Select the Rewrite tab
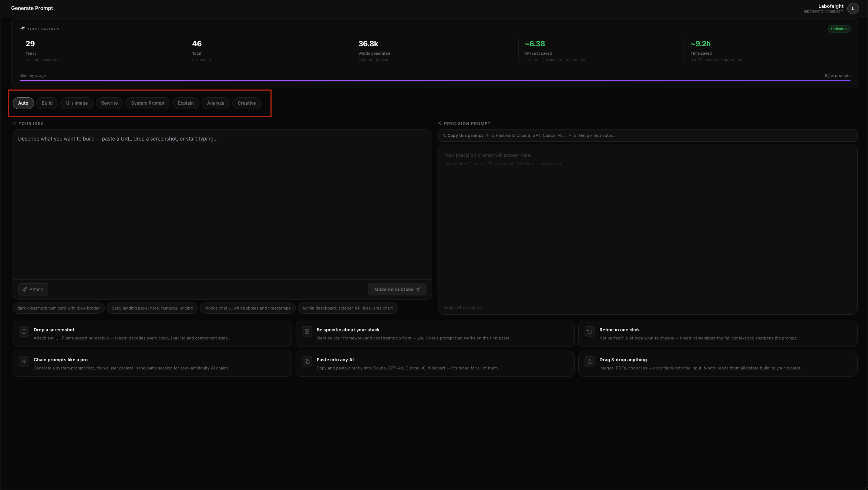The image size is (868, 490). coord(110,103)
